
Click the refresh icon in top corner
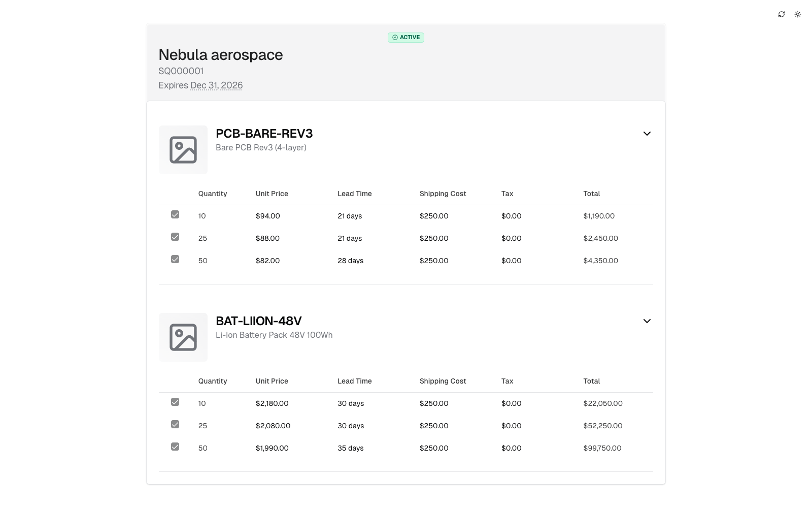click(782, 14)
